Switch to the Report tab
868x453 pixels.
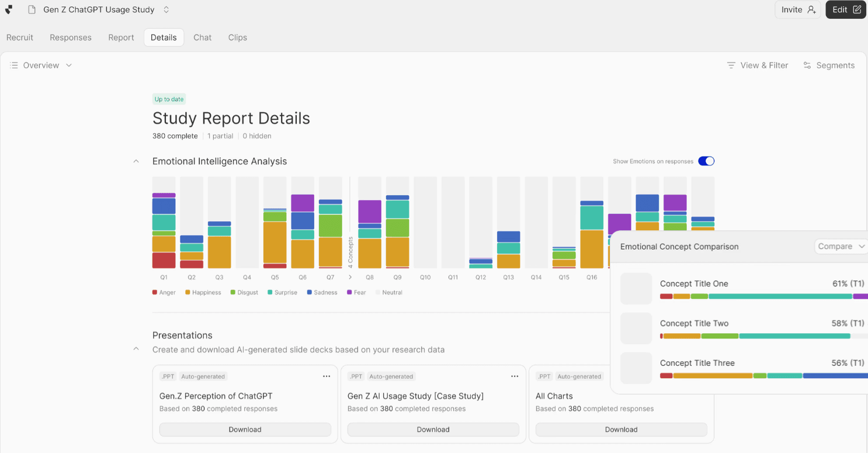click(121, 37)
